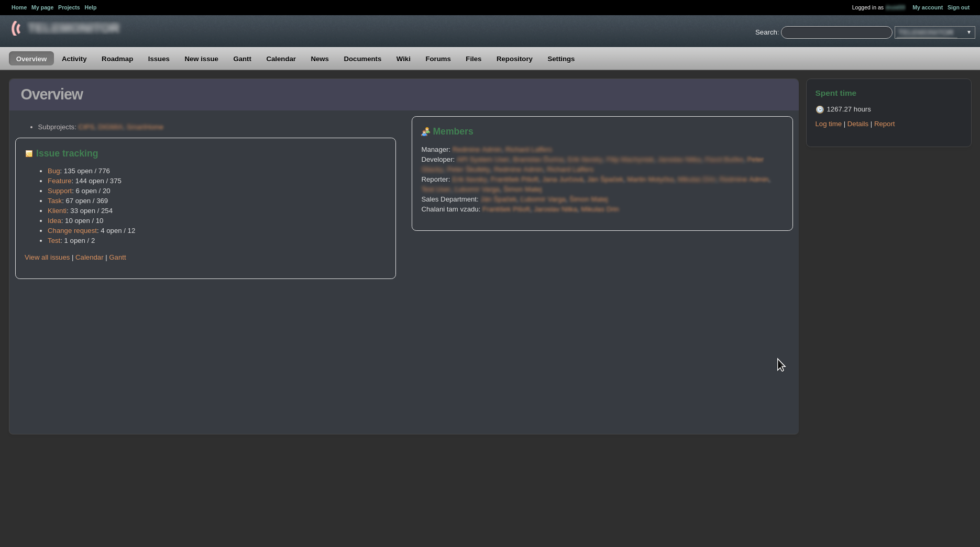Open the View all issues link
This screenshot has height=547, width=980.
(47, 257)
